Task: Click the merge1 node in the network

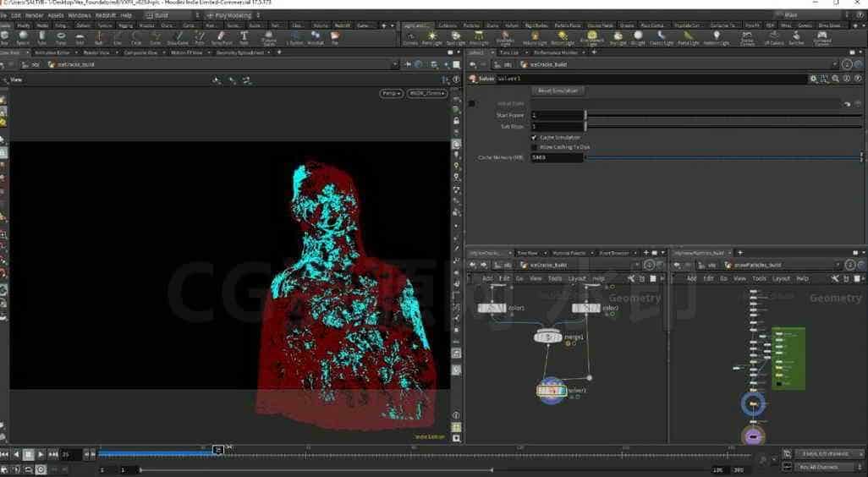Action: pos(548,337)
